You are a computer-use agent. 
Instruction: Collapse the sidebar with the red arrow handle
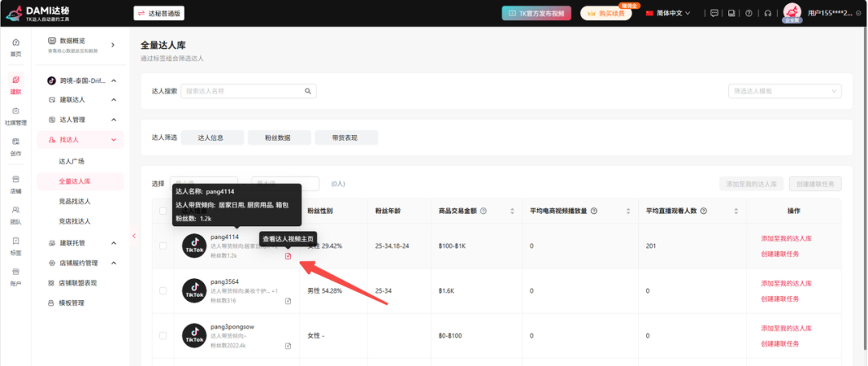coord(133,236)
